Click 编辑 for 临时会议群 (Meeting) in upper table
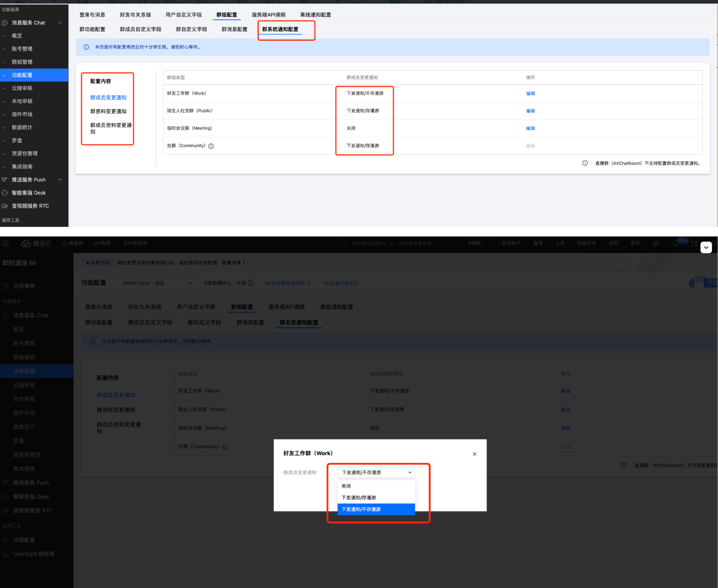The image size is (718, 588). point(530,128)
